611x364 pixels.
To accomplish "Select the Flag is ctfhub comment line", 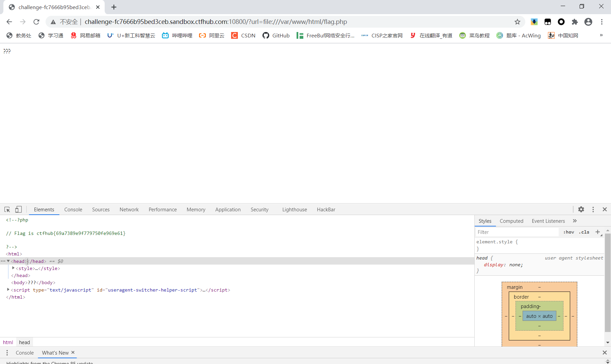I will (66, 233).
